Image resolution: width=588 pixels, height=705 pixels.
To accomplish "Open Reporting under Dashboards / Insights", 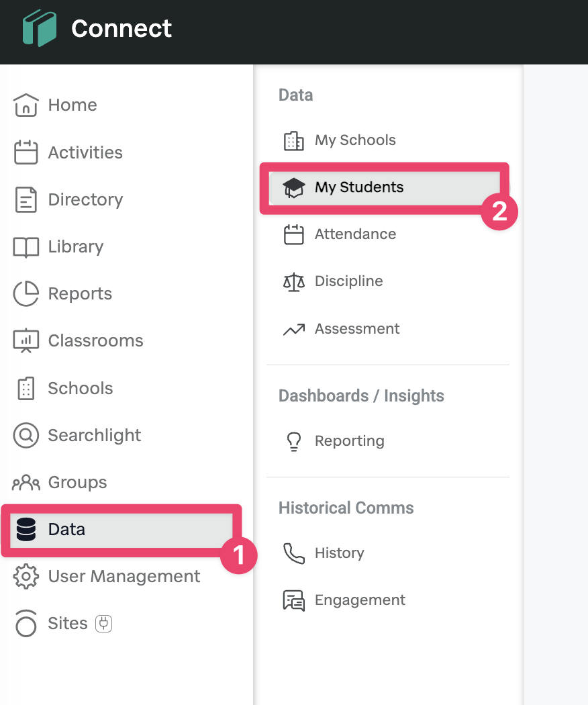I will pyautogui.click(x=349, y=441).
